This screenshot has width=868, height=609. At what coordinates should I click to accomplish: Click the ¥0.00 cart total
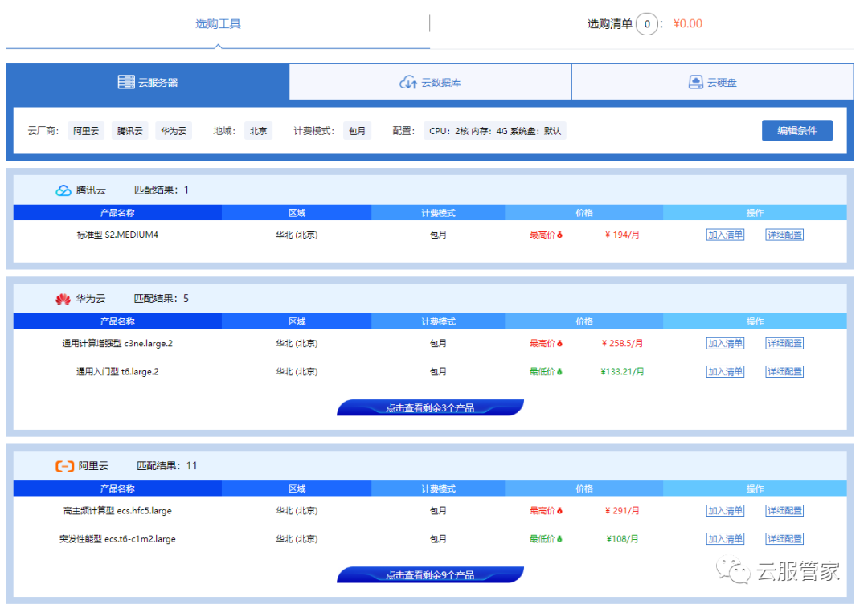coord(687,24)
